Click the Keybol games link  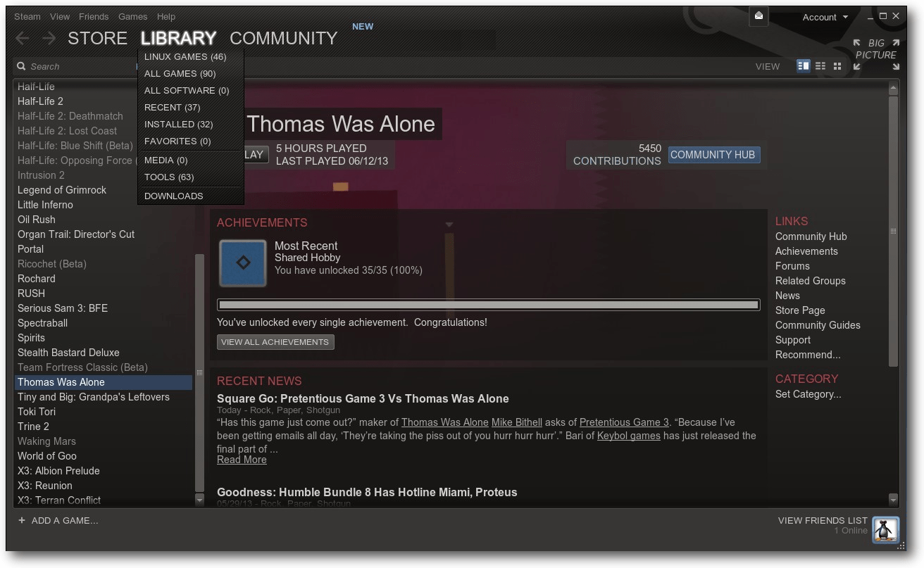629,436
